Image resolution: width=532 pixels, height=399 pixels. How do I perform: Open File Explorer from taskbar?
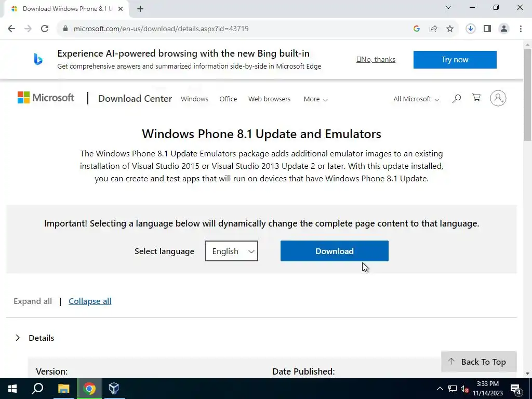point(63,389)
